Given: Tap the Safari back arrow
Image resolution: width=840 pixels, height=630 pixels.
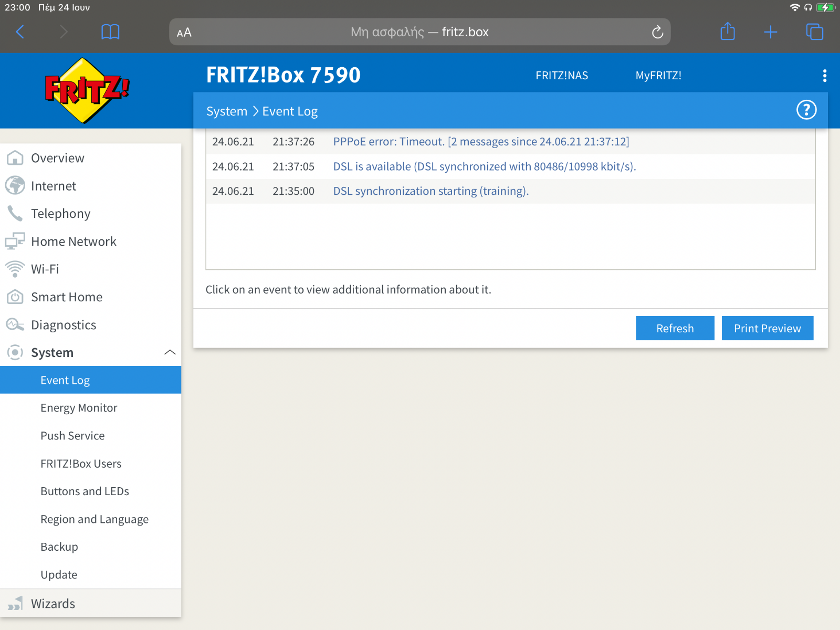Looking at the screenshot, I should (20, 32).
